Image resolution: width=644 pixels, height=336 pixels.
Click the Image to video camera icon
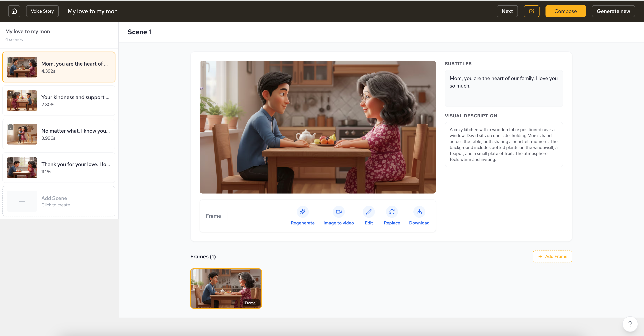coord(338,212)
